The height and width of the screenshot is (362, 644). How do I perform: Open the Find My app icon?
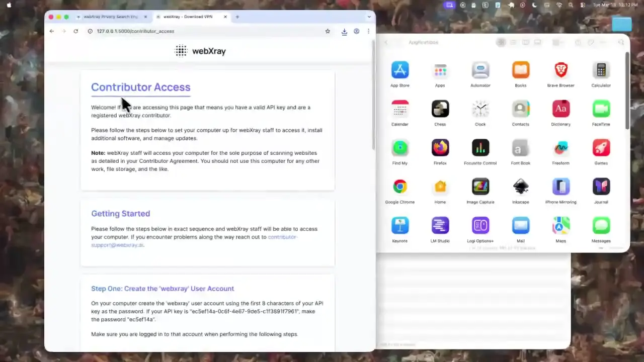tap(400, 147)
